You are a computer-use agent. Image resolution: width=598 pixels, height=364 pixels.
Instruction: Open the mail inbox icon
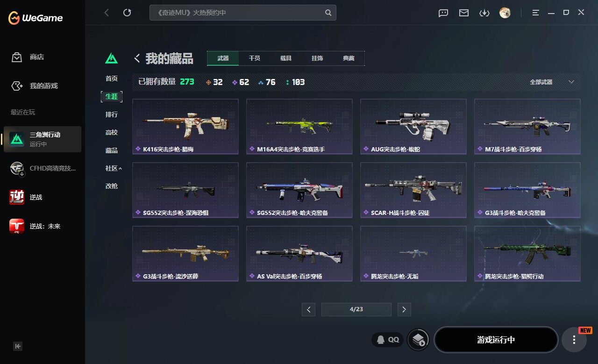pyautogui.click(x=464, y=13)
